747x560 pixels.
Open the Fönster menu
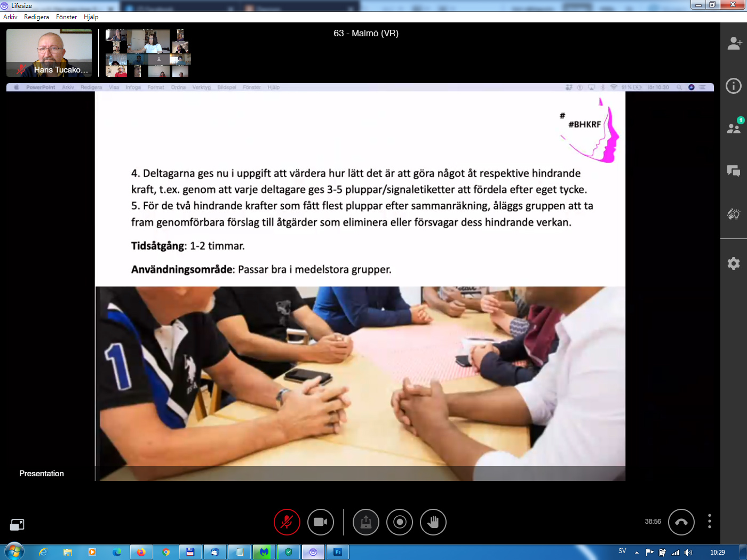(66, 17)
